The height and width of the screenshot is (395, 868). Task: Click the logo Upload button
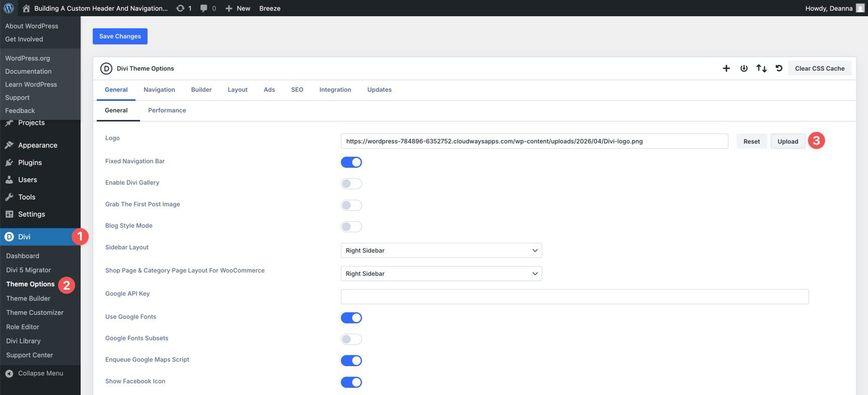click(x=788, y=142)
